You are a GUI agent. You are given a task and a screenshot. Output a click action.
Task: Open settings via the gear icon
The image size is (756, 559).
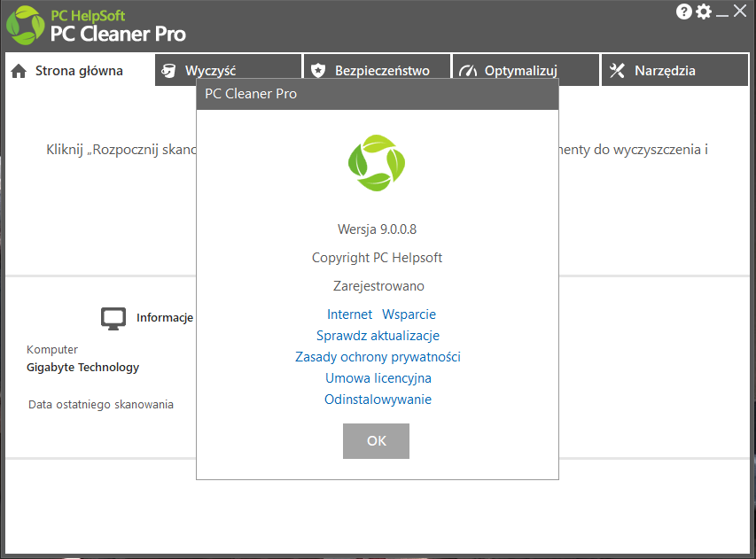click(x=704, y=12)
